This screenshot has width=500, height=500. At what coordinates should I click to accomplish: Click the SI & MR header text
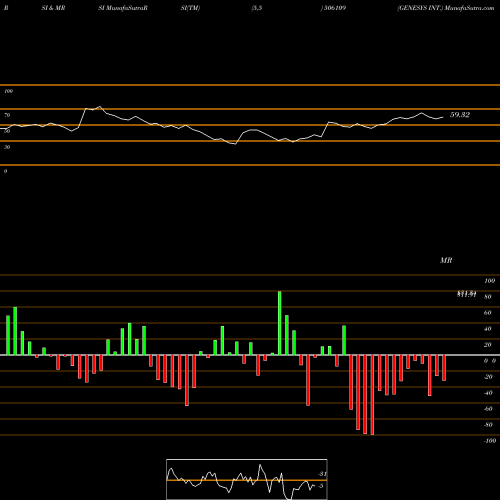click(53, 8)
